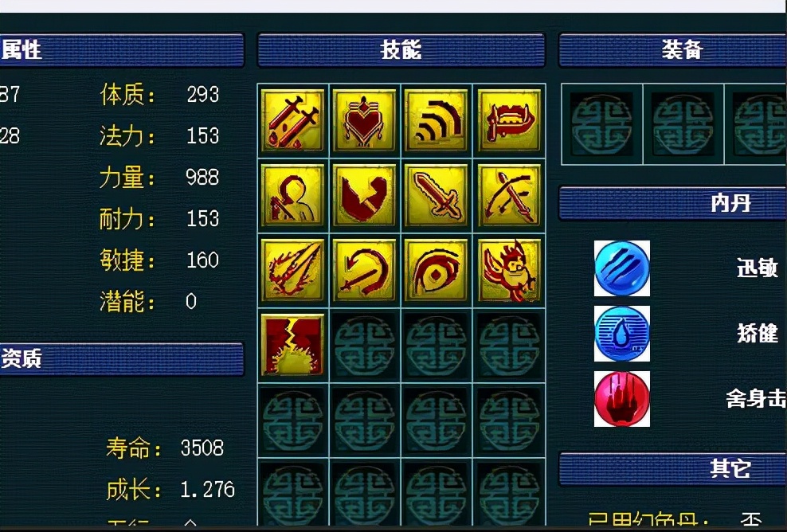787x532 pixels.
Task: Open the 技能 header panel
Action: pyautogui.click(x=401, y=50)
